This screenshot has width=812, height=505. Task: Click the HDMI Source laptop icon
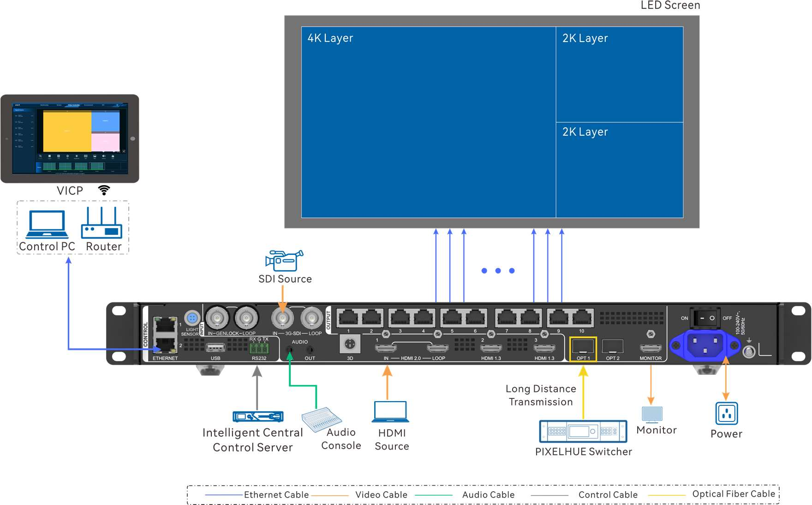(x=391, y=412)
